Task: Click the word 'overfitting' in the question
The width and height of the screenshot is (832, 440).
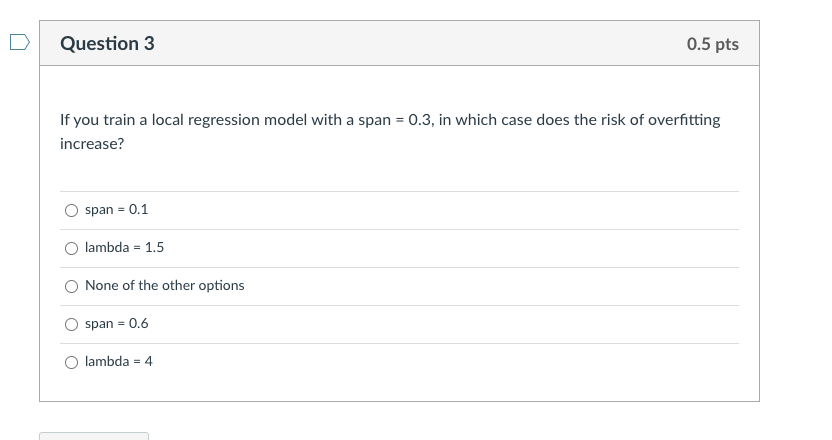Action: coord(684,120)
